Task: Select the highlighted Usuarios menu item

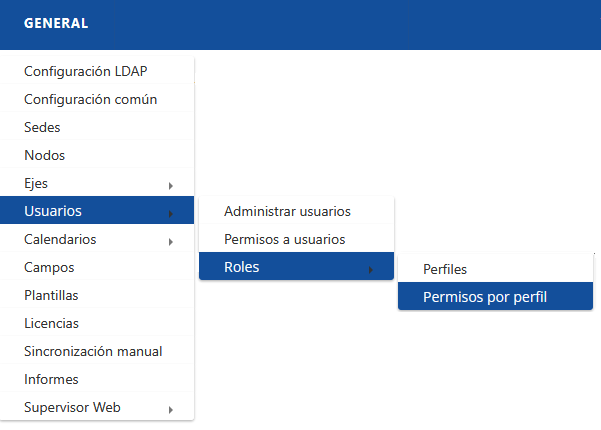Action: 53,211
